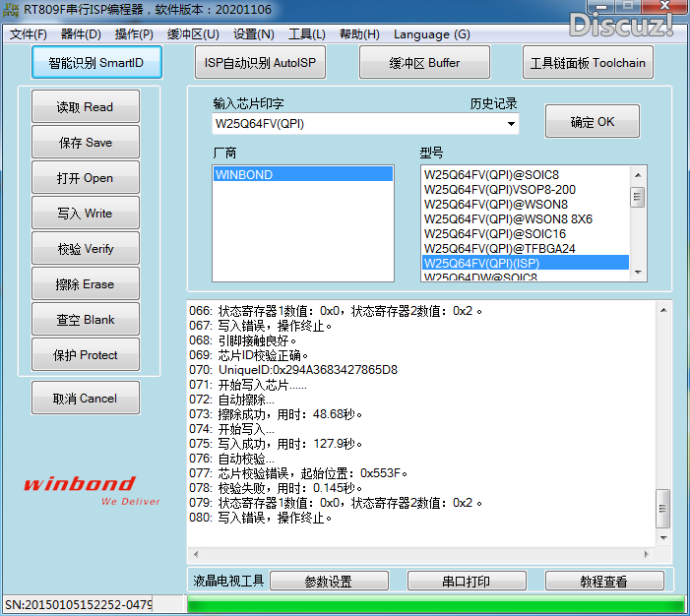The width and height of the screenshot is (690, 616).
Task: Click log line 075 write success text
Action: [x=290, y=444]
